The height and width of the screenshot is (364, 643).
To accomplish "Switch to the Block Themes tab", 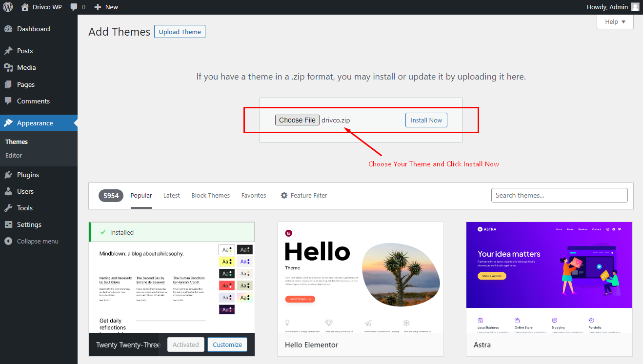I will 210,195.
